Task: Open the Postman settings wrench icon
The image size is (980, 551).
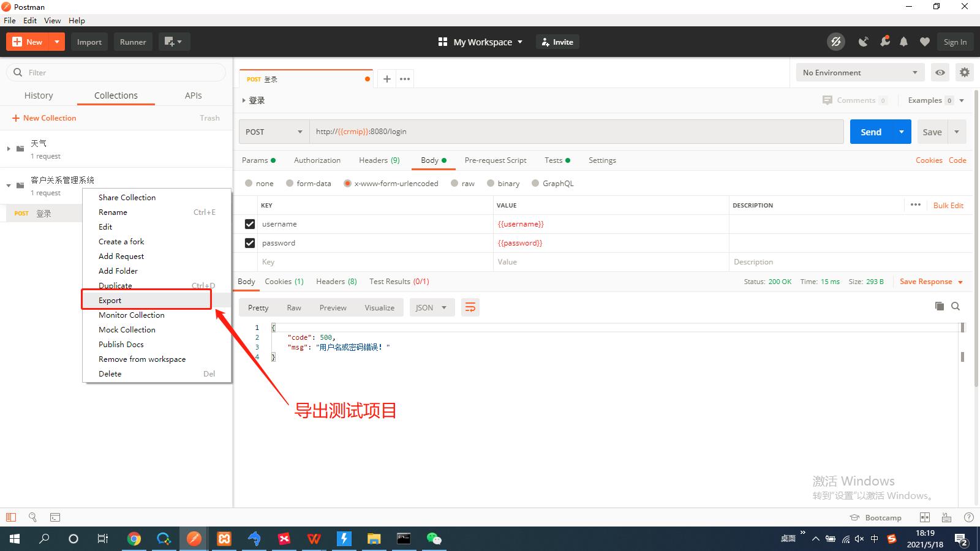Action: point(884,42)
